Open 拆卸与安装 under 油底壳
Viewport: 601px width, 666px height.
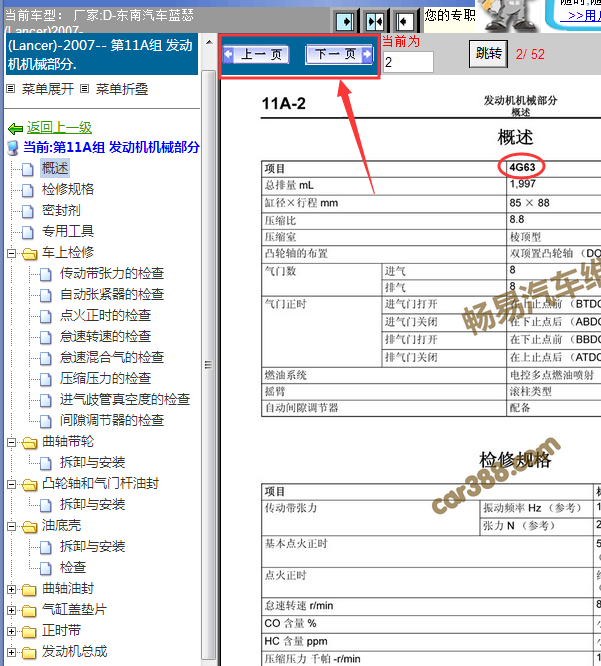point(92,546)
